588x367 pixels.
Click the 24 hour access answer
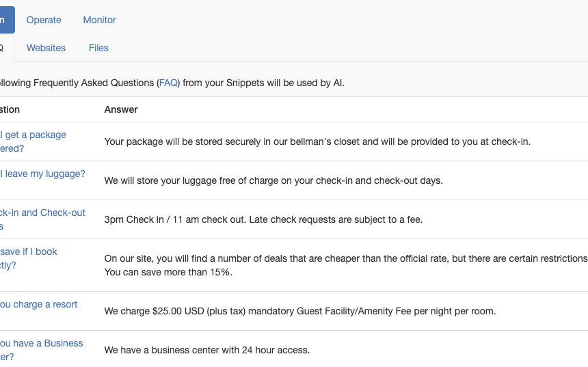pos(207,350)
